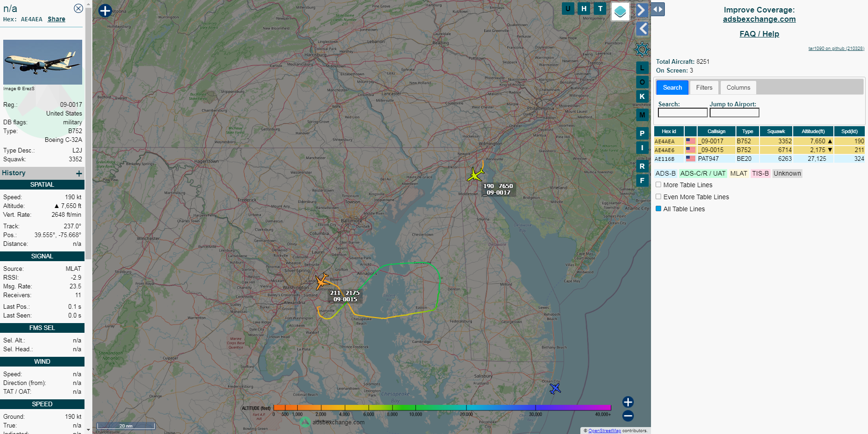Click the flag icon in AE116B row
The image size is (868, 434).
point(690,159)
